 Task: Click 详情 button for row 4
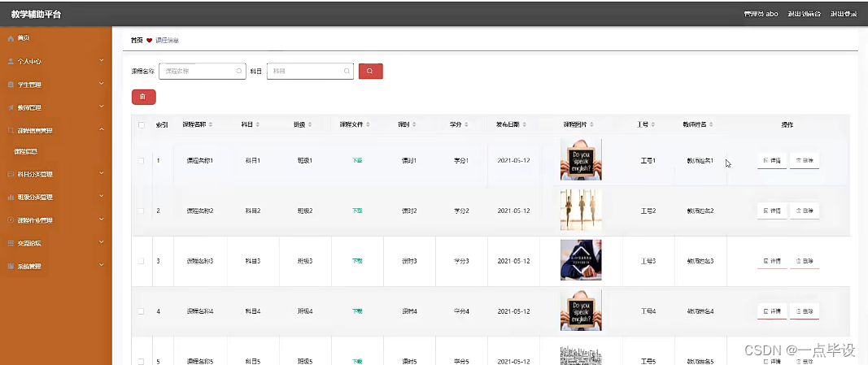tap(772, 311)
